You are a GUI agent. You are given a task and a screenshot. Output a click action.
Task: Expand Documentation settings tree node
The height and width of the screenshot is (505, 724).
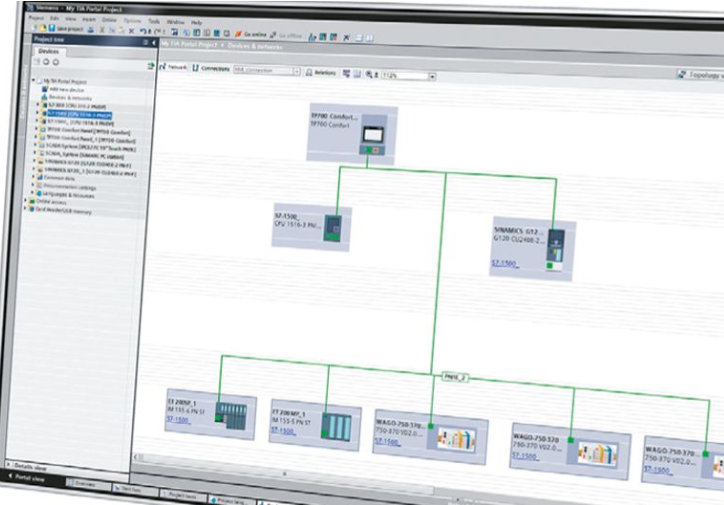(x=32, y=185)
